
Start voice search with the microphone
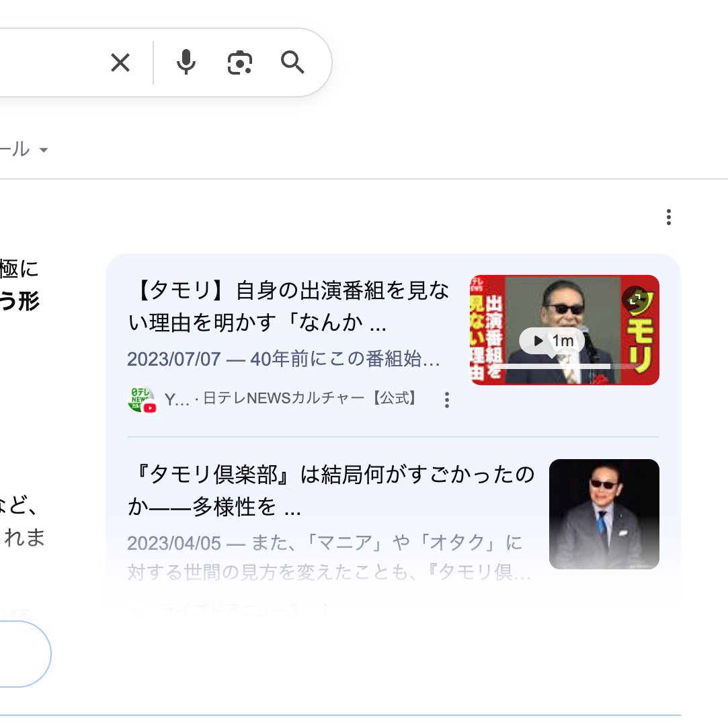pos(186,63)
